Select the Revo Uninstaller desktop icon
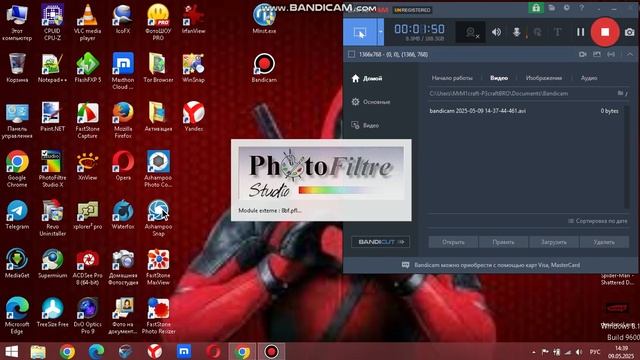640x360 pixels. (52, 218)
